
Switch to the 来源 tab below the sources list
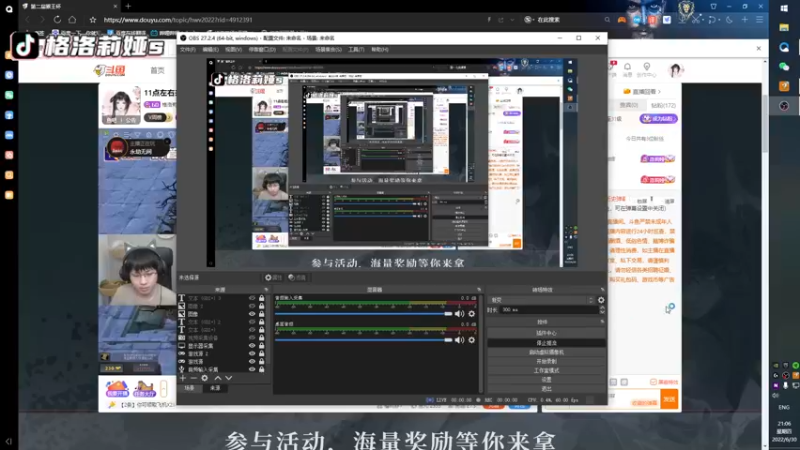pos(215,388)
